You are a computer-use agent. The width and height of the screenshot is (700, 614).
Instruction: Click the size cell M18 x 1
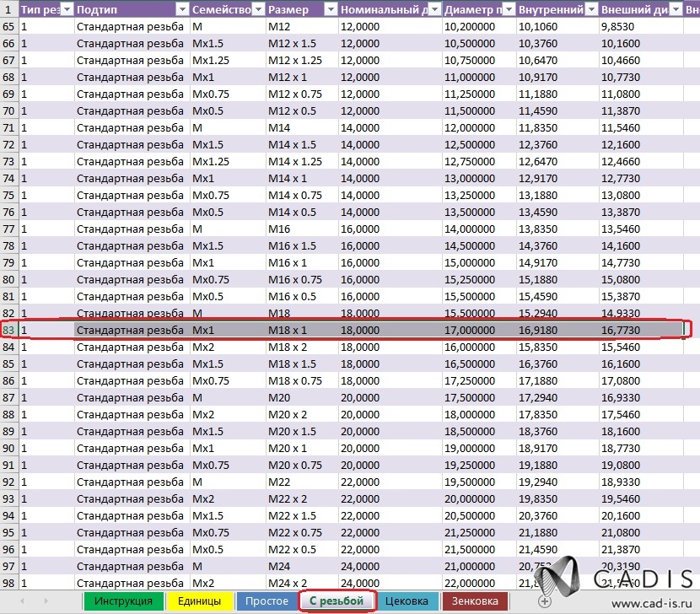pyautogui.click(x=302, y=330)
